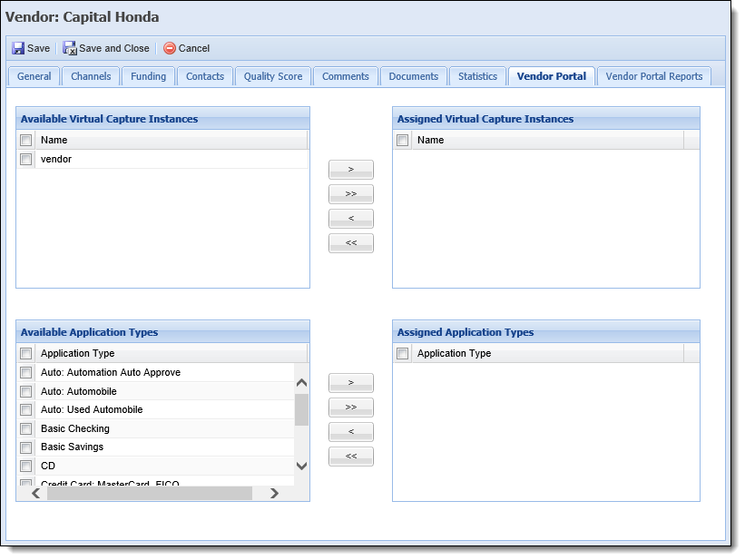This screenshot has width=745, height=560.
Task: Click Application Type header in Available Application Types
Action: pyautogui.click(x=171, y=354)
